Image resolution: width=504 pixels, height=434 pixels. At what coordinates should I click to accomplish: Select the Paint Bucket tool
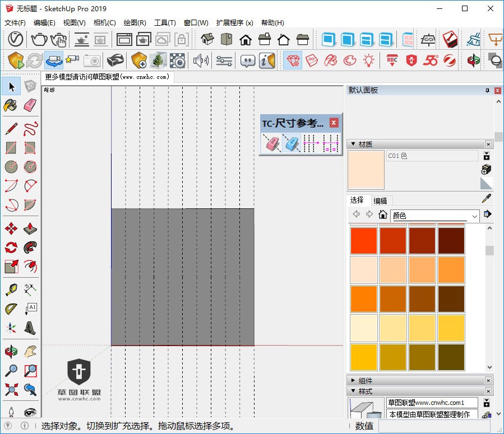11,105
